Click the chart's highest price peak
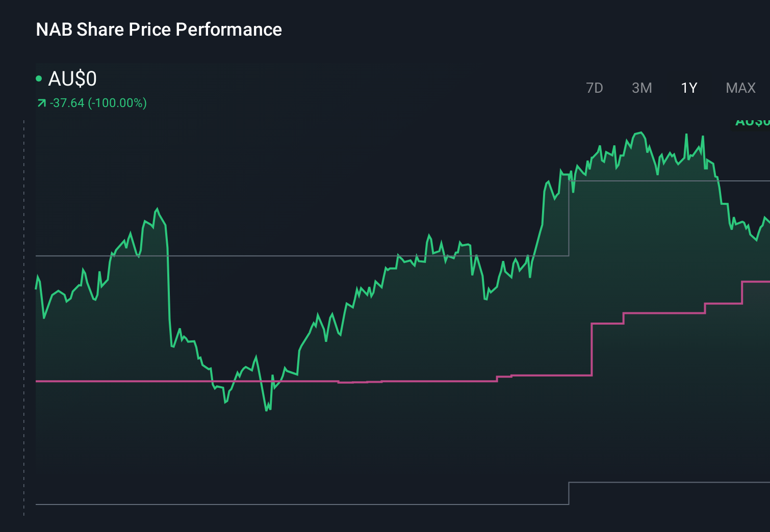Viewport: 770px width, 532px height. pyautogui.click(x=641, y=131)
